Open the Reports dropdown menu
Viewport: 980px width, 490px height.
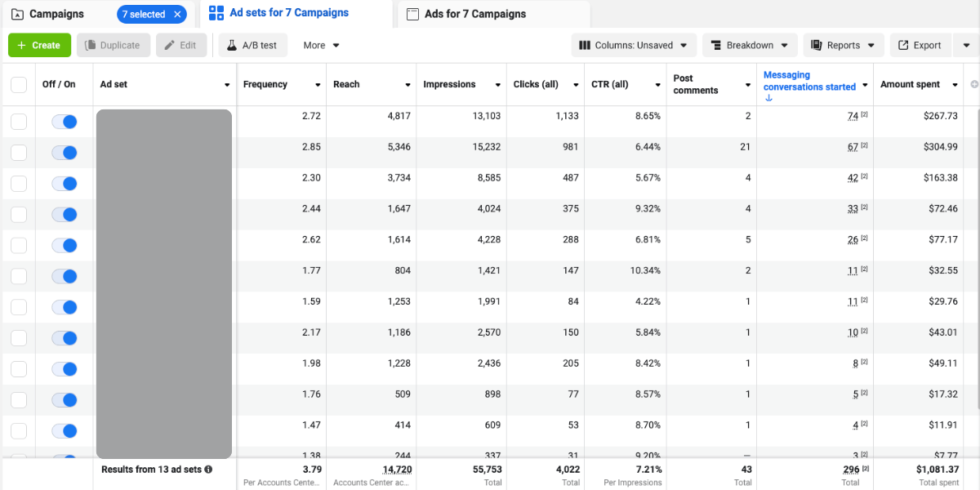coord(844,46)
